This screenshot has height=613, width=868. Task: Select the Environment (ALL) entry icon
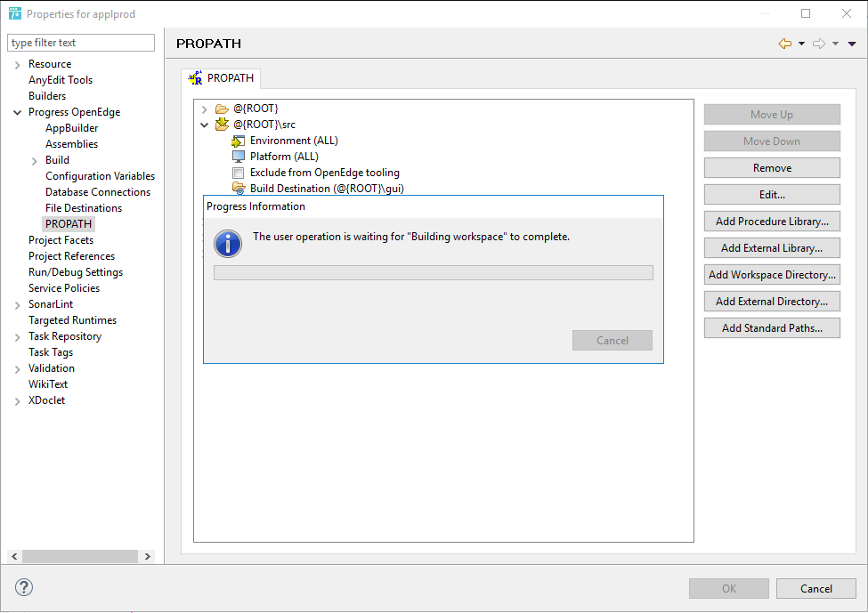tap(239, 140)
